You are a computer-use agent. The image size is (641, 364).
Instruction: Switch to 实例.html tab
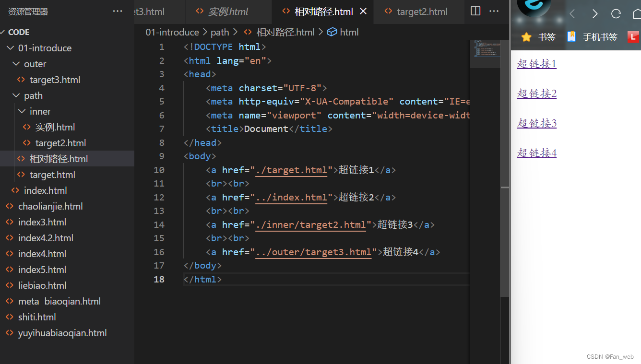228,12
